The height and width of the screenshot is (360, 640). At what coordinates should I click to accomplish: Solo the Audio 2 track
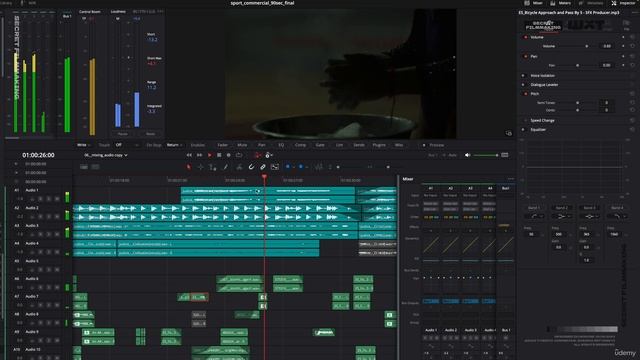pyautogui.click(x=49, y=216)
